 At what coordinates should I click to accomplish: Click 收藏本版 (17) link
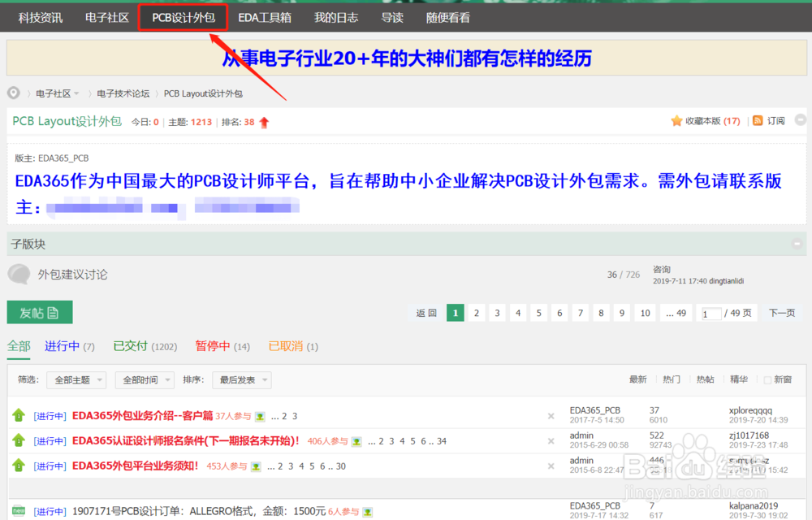point(713,121)
